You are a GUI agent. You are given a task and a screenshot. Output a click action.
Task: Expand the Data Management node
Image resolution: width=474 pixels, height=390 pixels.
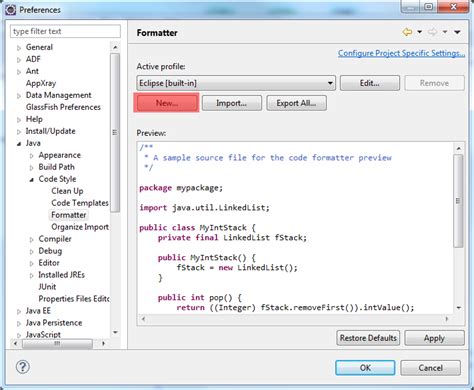click(19, 96)
